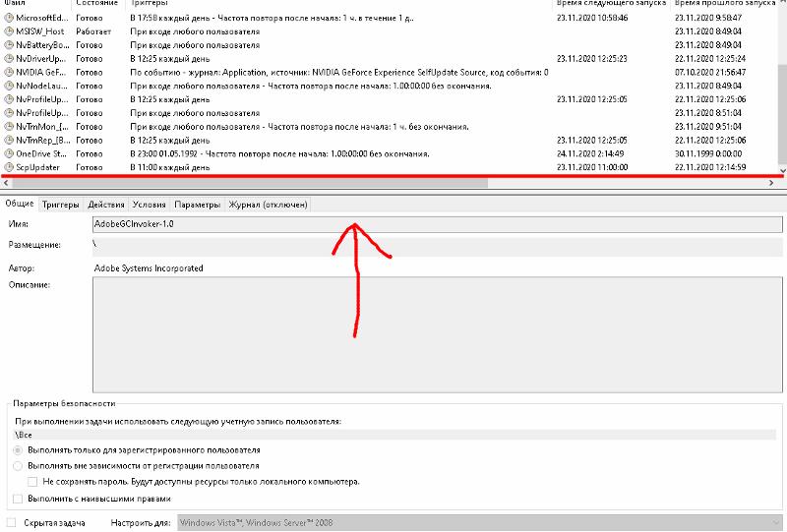This screenshot has height=532, width=787.
Task: Click the NvBatteryBo... task name
Action: tap(42, 44)
